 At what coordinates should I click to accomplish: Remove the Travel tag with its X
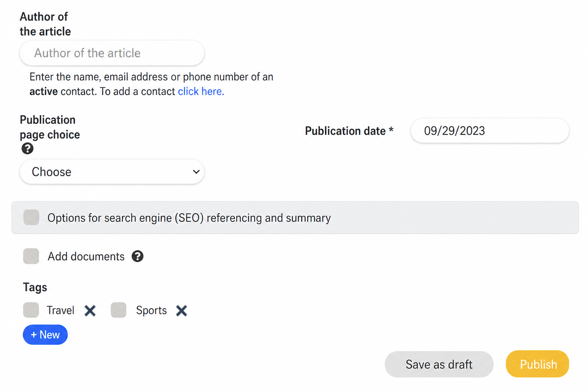pos(90,310)
